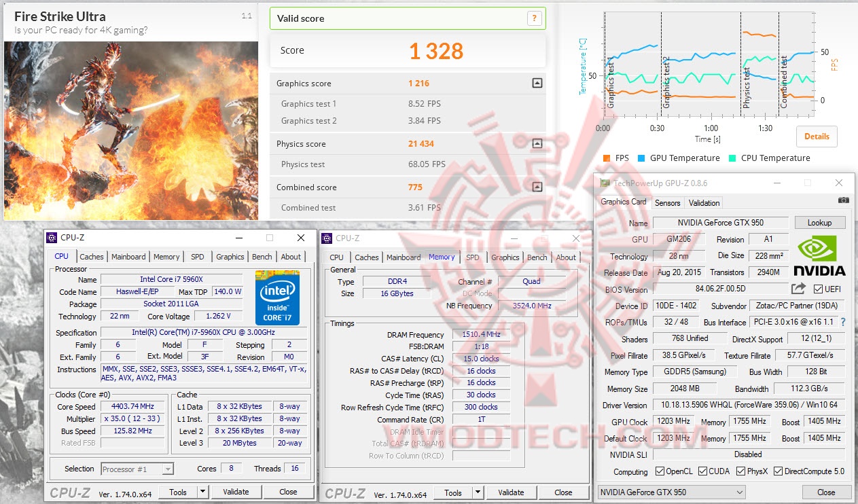Click the orange FPS legend swatch
This screenshot has height=504, width=858.
pos(606,158)
